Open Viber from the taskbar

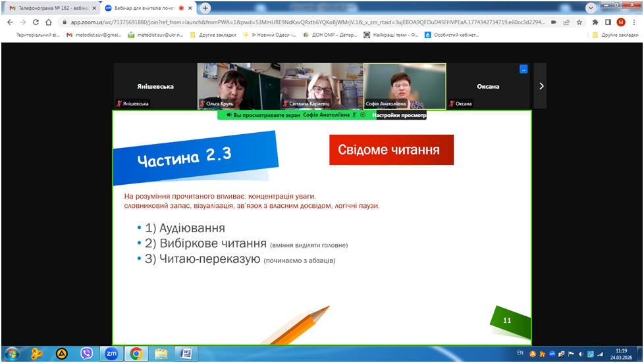86,354
